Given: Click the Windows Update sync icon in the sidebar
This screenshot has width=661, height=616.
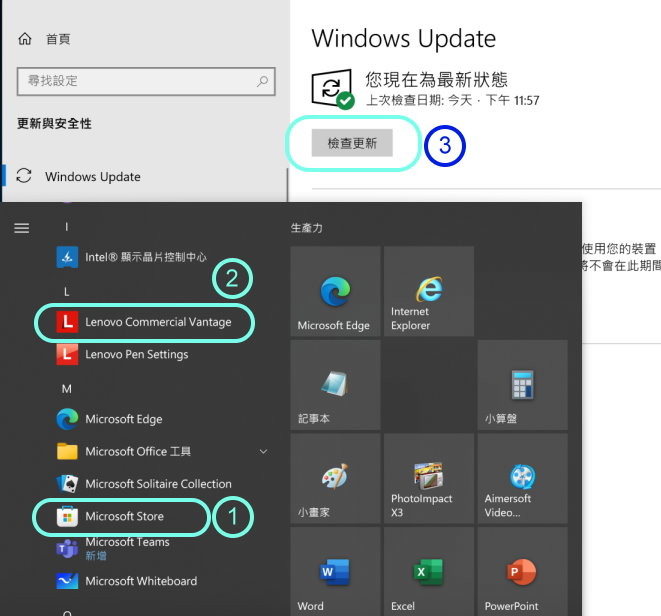Looking at the screenshot, I should coord(24,176).
